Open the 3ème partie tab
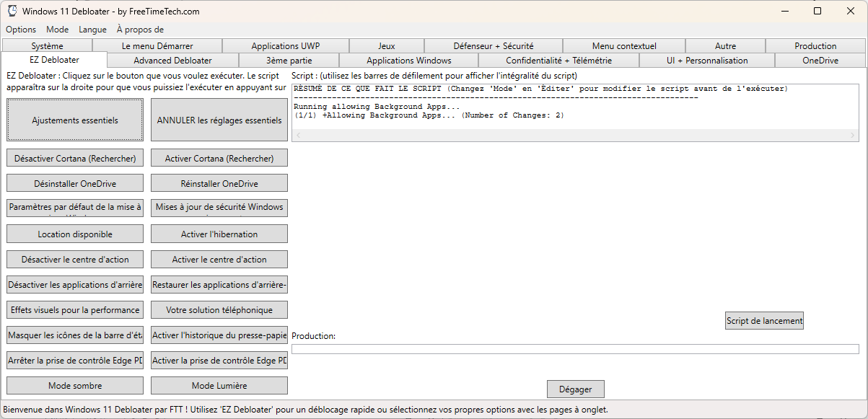Viewport: 868px width, 419px height. click(289, 61)
